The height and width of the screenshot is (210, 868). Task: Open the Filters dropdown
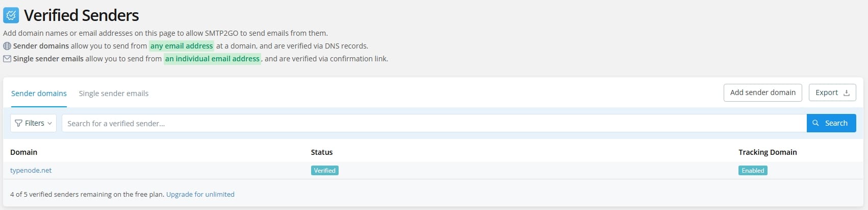(x=34, y=123)
